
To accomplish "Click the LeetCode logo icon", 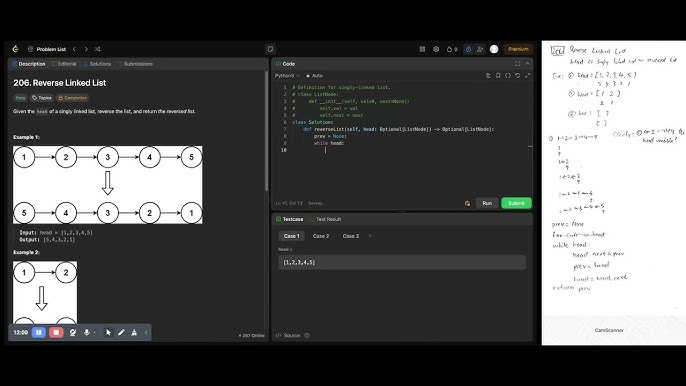I will point(16,49).
